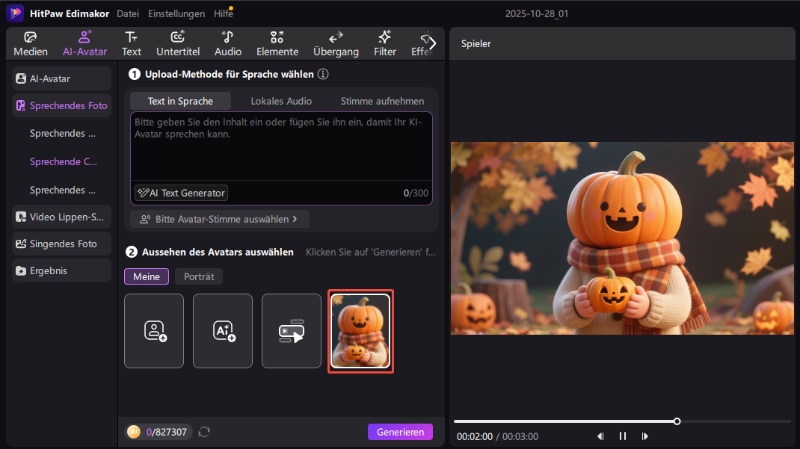Select the Porträt avatar tab
This screenshot has height=449, width=800.
click(199, 277)
